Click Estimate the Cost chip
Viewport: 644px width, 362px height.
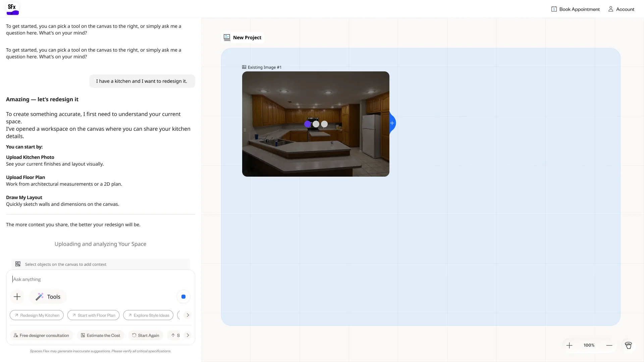click(x=100, y=336)
